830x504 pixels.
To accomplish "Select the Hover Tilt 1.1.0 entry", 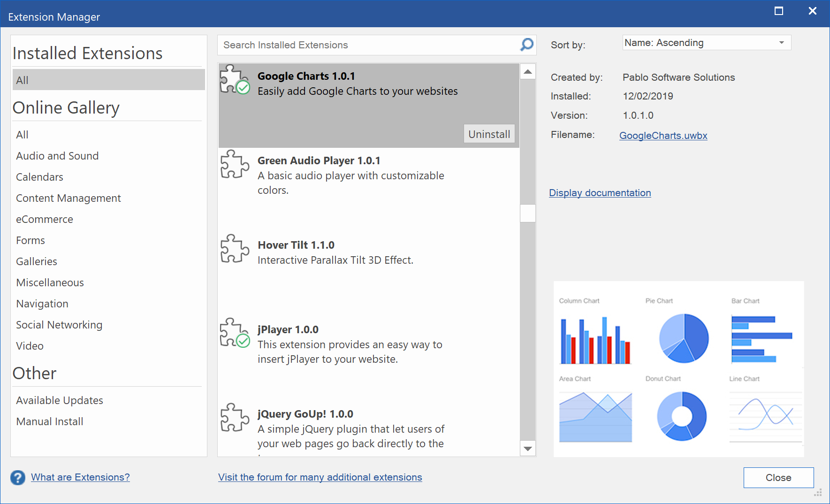I will [x=369, y=275].
